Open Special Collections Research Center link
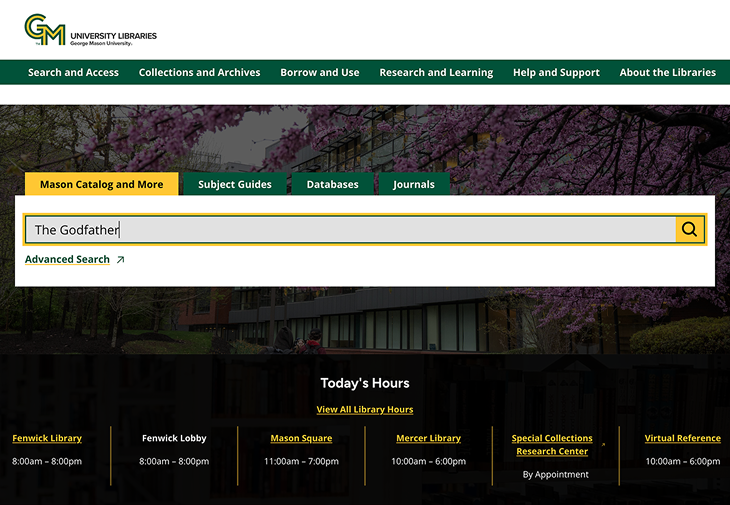Image resolution: width=730 pixels, height=505 pixels. click(x=552, y=444)
